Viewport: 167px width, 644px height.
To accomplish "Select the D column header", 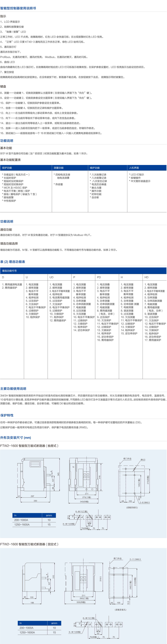I will [x=3, y=277].
